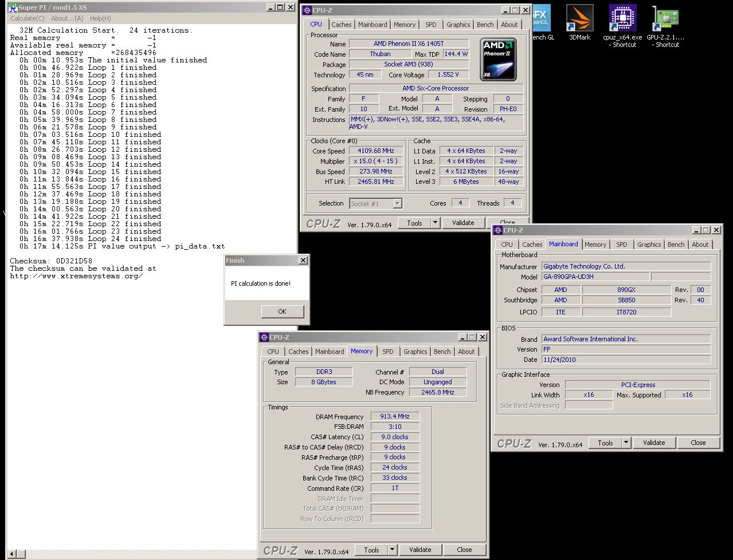Click the Checksum line 0D321D58
Screen dimensions: 733x560
tap(51, 261)
